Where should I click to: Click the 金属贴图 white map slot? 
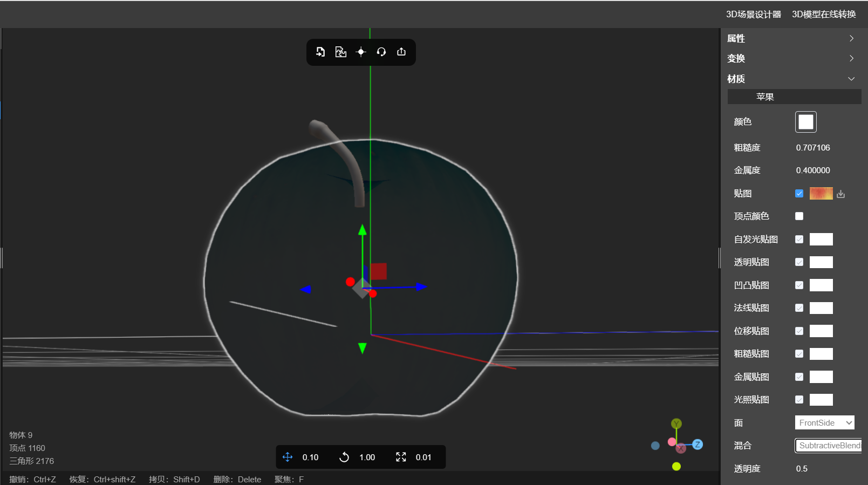pos(821,377)
